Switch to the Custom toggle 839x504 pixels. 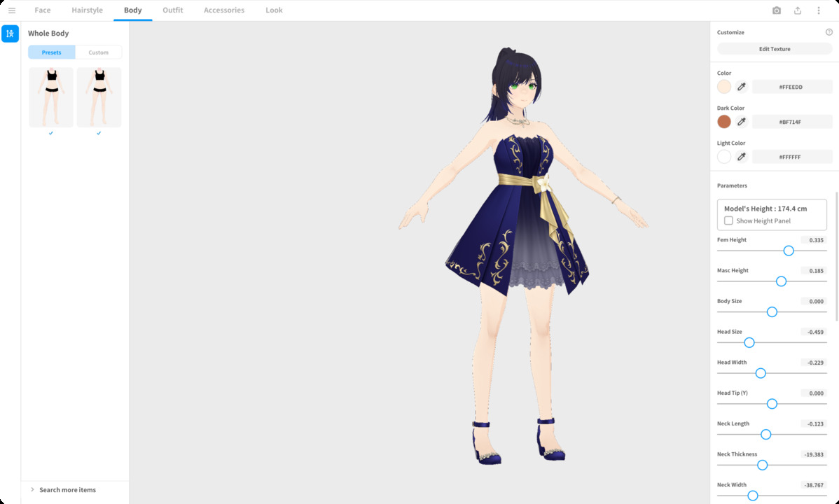coord(99,52)
